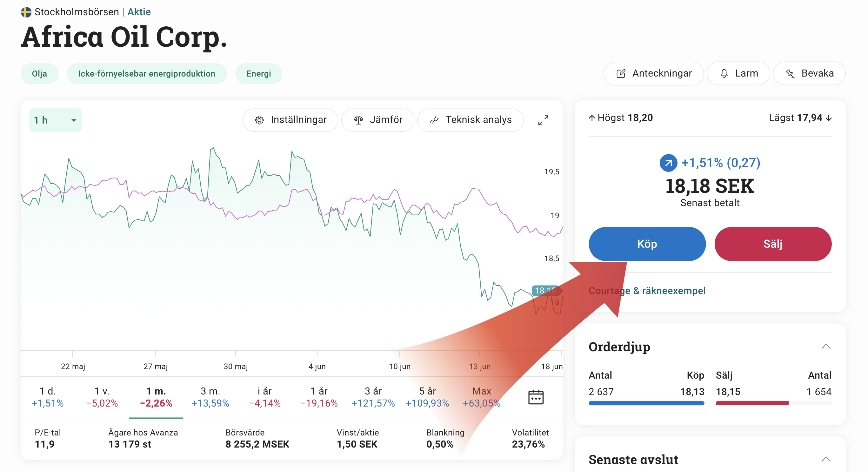
Task: Open the Courtage & räkneexempel link
Action: (x=647, y=291)
